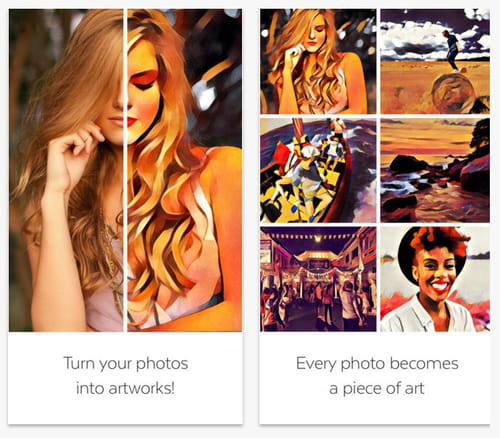Click the hay bale in the field artwork
The height and width of the screenshot is (438, 500).
tap(453, 91)
